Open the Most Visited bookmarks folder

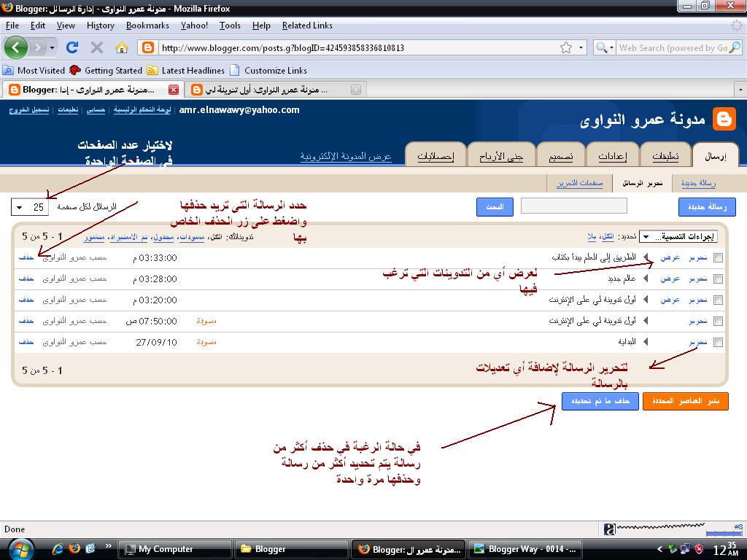pos(34,71)
